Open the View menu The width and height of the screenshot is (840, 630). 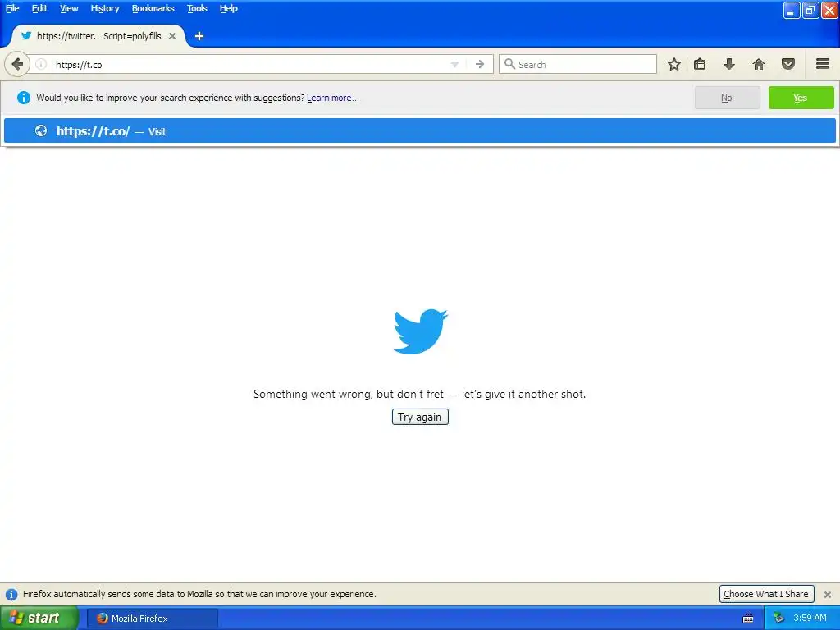click(x=69, y=8)
